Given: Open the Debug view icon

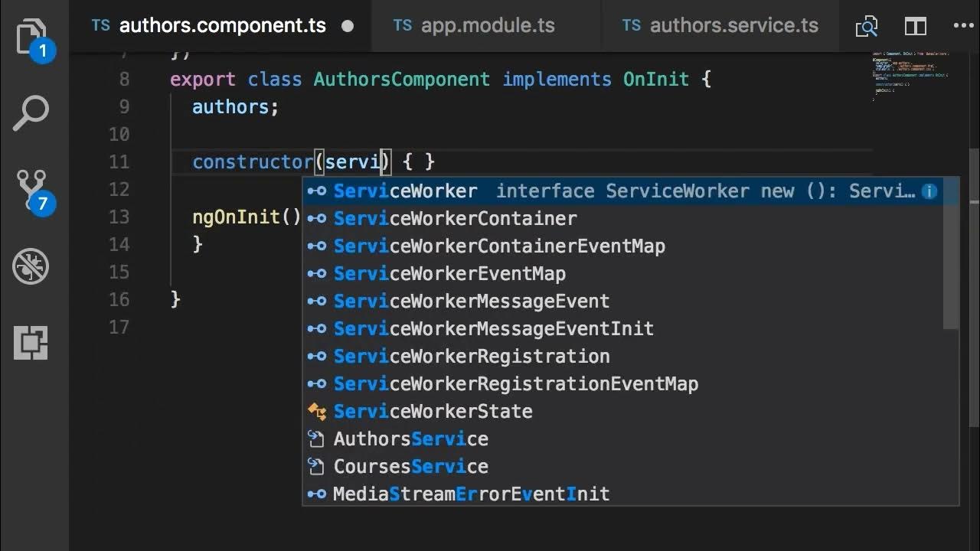Looking at the screenshot, I should point(32,267).
